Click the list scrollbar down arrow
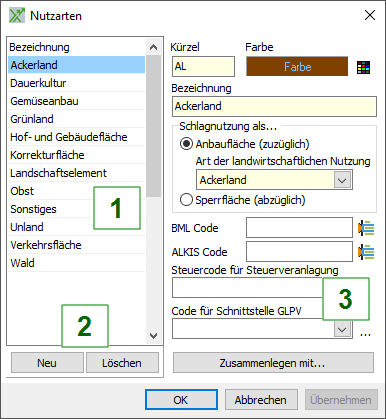Screen dimensions: 386x419 (153, 335)
